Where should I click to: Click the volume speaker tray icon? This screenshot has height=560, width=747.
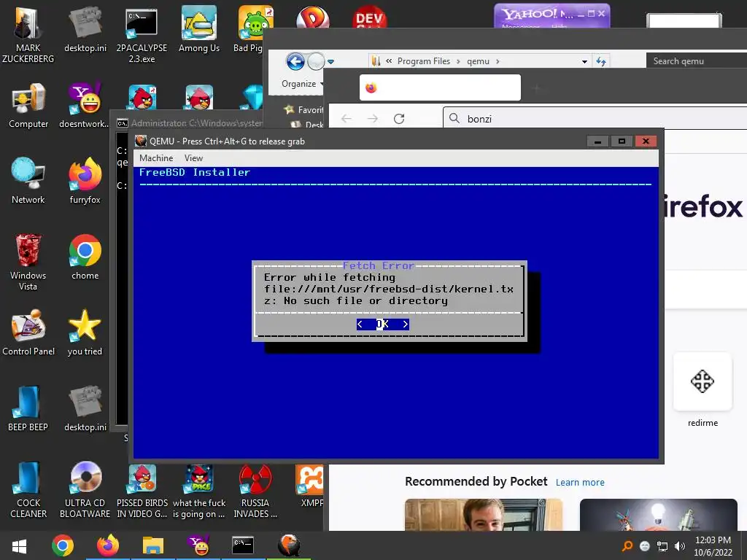coord(680,545)
